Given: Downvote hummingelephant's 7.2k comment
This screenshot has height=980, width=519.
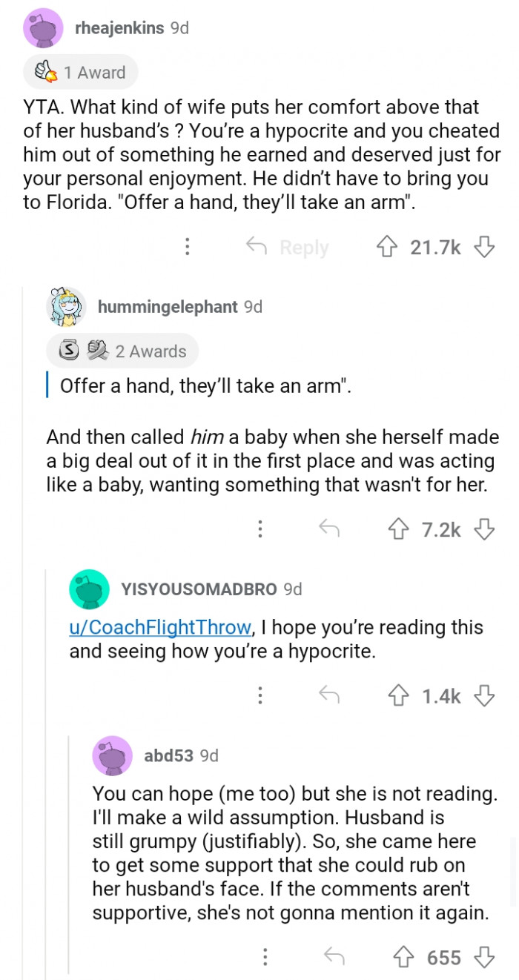Looking at the screenshot, I should pyautogui.click(x=484, y=529).
